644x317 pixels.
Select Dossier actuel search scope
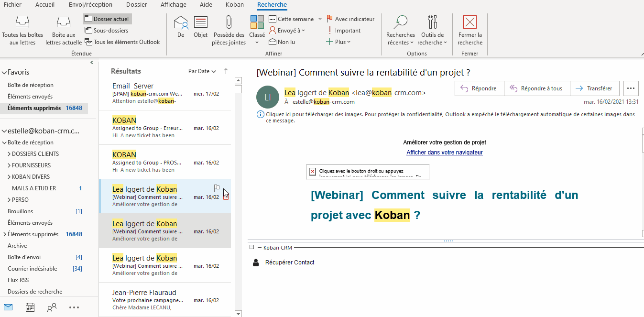coord(108,19)
